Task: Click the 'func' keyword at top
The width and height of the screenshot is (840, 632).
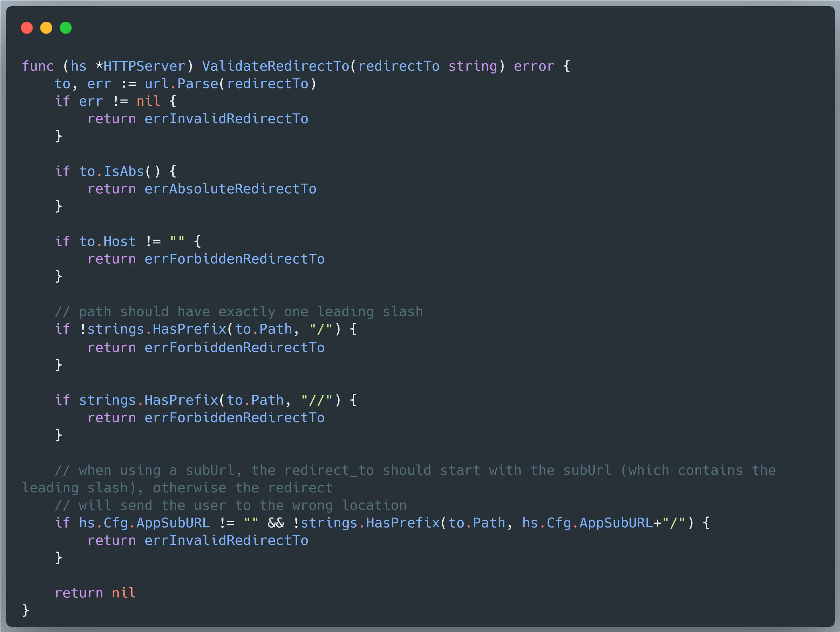Action: coord(37,66)
